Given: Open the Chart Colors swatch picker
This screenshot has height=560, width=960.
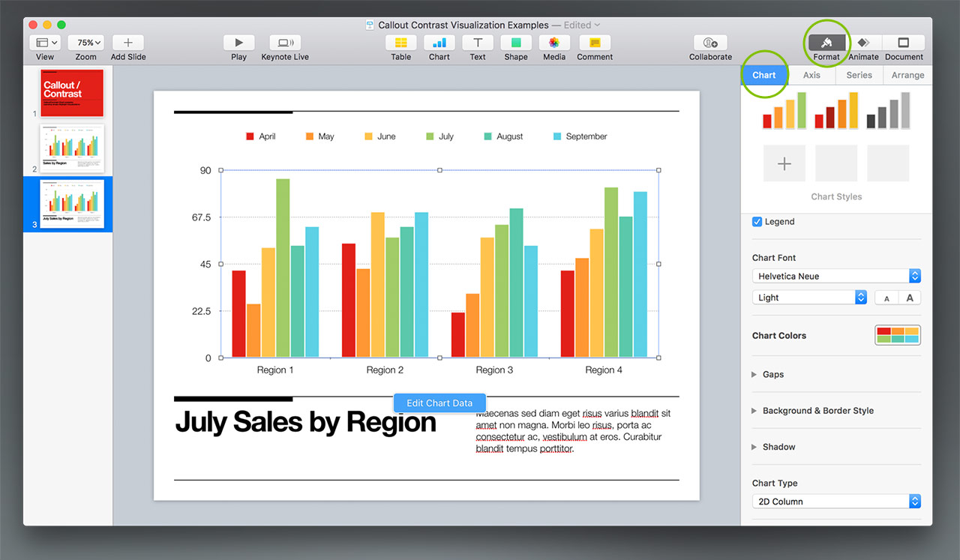Looking at the screenshot, I should pos(898,335).
